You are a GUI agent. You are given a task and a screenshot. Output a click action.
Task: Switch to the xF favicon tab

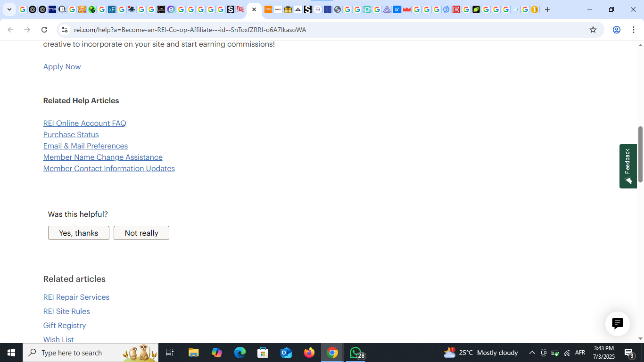(112, 9)
